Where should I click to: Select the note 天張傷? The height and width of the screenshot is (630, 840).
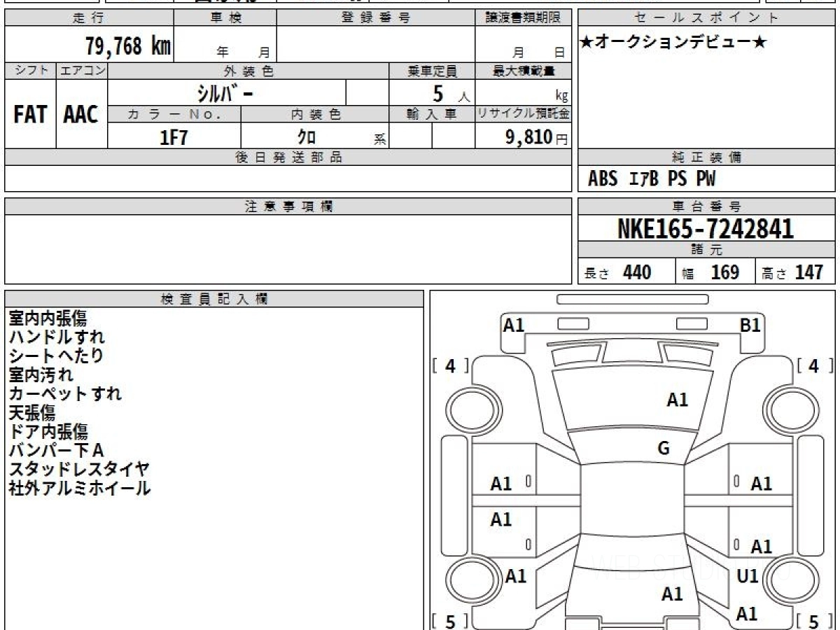[x=31, y=412]
